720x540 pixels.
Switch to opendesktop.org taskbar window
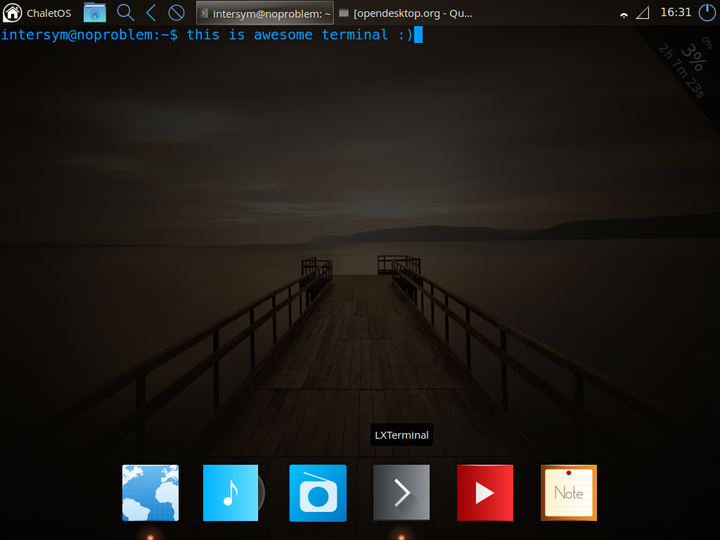coord(406,13)
